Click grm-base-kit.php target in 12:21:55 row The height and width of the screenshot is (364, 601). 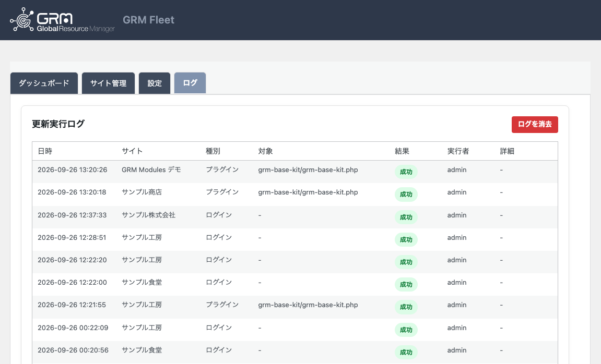[308, 305]
